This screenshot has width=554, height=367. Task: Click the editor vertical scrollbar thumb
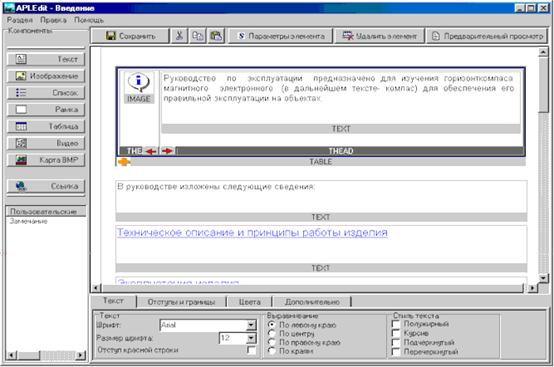click(543, 85)
